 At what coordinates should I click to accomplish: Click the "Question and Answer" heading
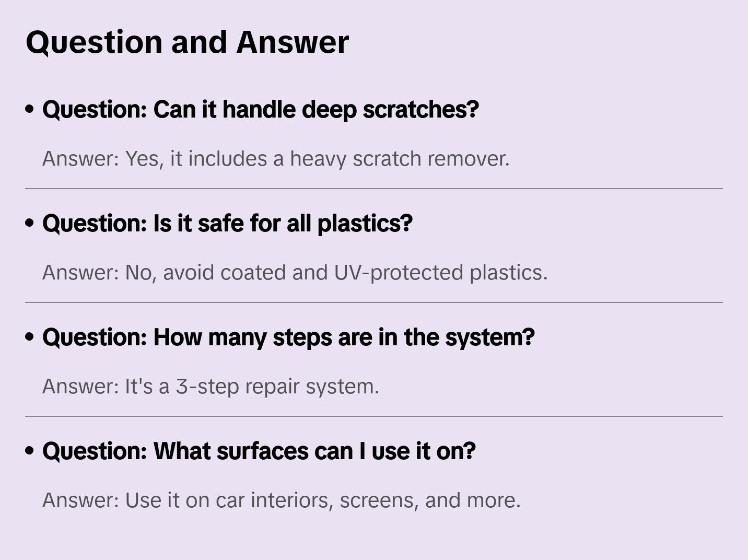click(187, 42)
